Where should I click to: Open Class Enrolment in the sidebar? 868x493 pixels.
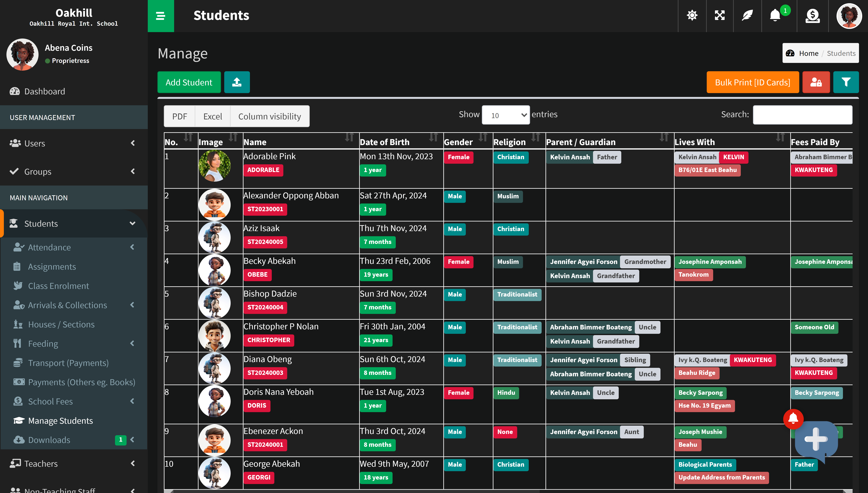point(58,286)
